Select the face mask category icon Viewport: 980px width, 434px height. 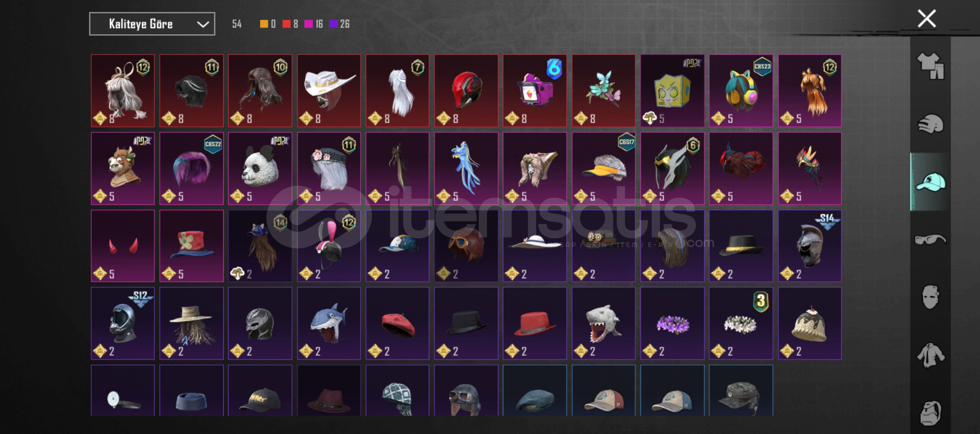(x=931, y=297)
